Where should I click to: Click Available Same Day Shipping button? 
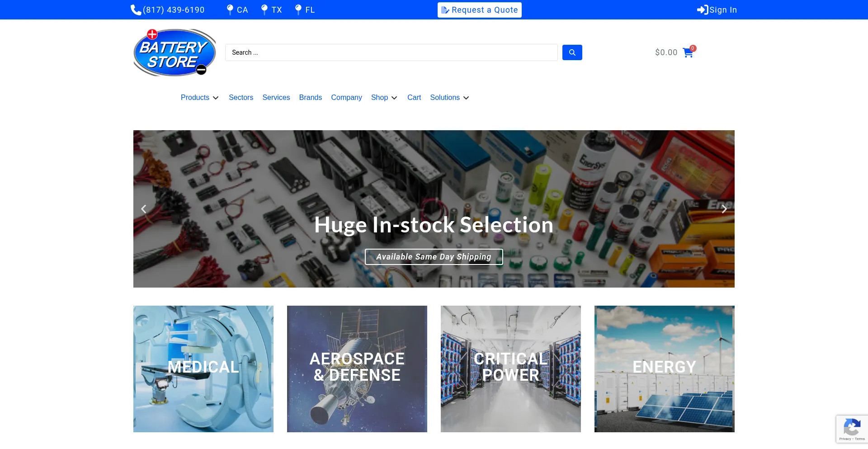(x=434, y=257)
